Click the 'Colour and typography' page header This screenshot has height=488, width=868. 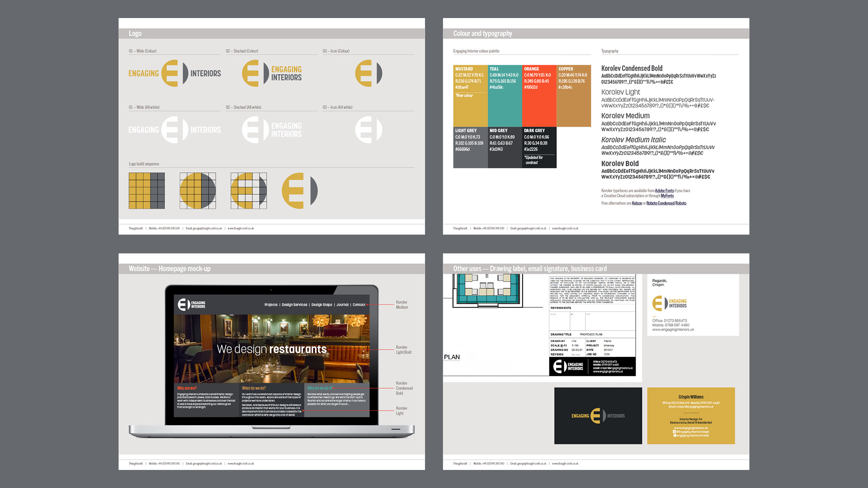pos(482,33)
